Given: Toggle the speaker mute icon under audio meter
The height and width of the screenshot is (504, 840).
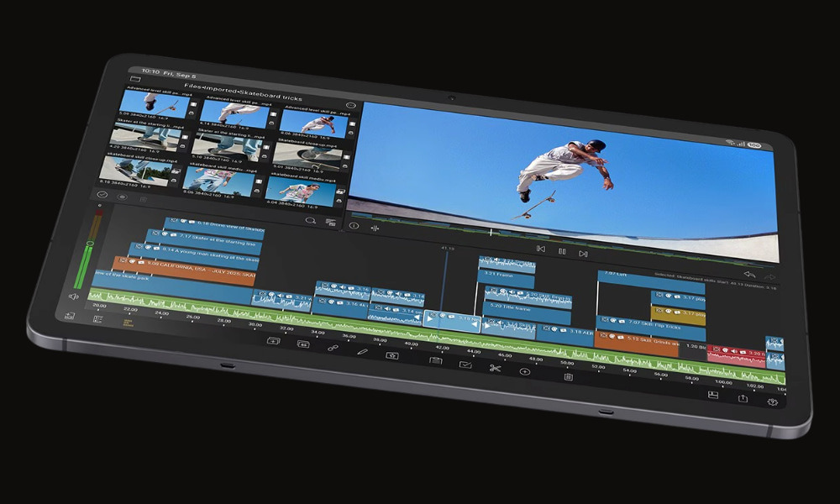Looking at the screenshot, I should pos(73,297).
